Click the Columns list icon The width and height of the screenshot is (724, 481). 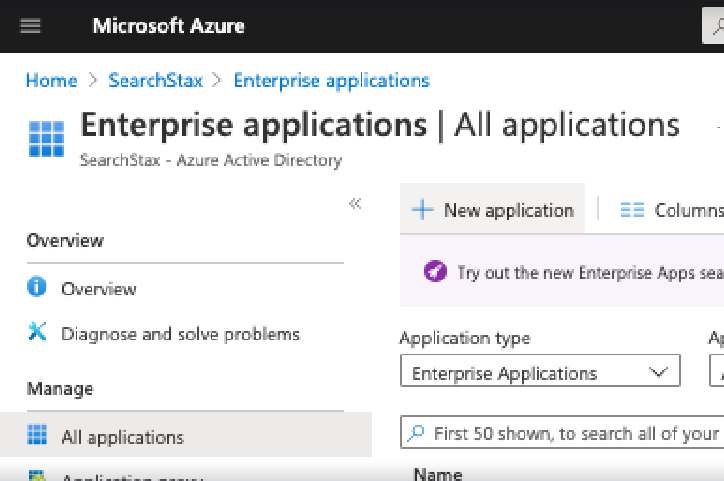[632, 210]
